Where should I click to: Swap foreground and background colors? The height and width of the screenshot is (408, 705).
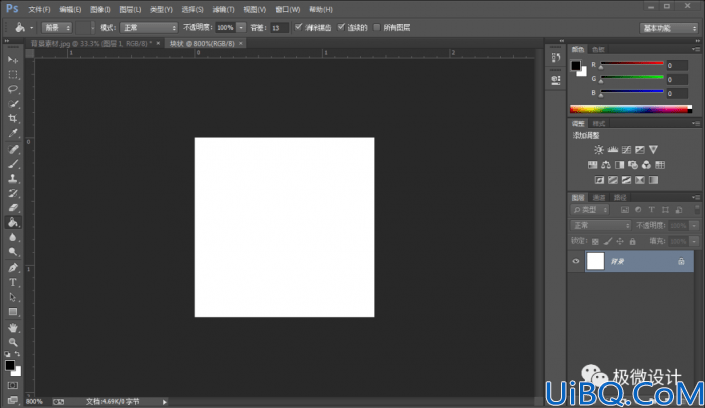(x=17, y=354)
